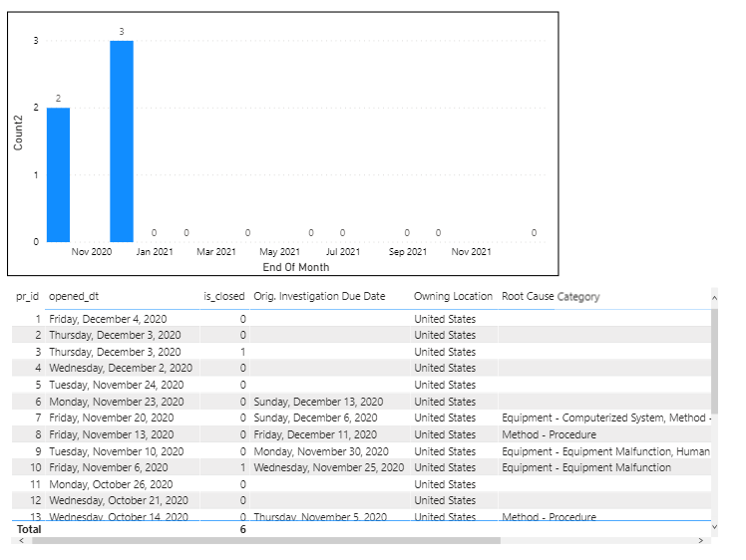
Task: Click 'Mar 2021' x-axis label
Action: [216, 252]
